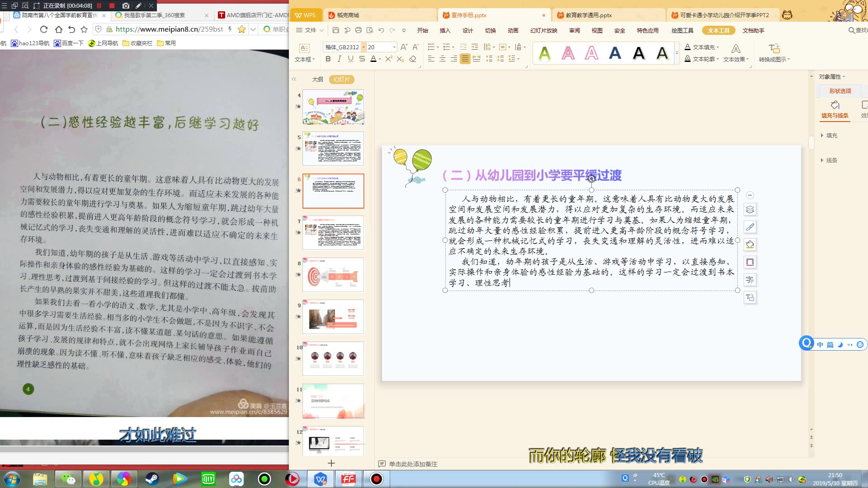The height and width of the screenshot is (488, 868).
Task: Select the dark blue text style preset
Action: 615,53
